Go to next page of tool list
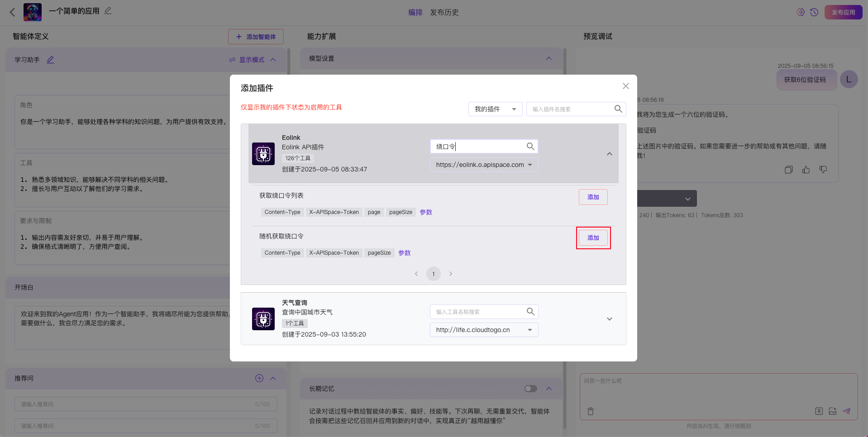This screenshot has width=868, height=437. (451, 274)
